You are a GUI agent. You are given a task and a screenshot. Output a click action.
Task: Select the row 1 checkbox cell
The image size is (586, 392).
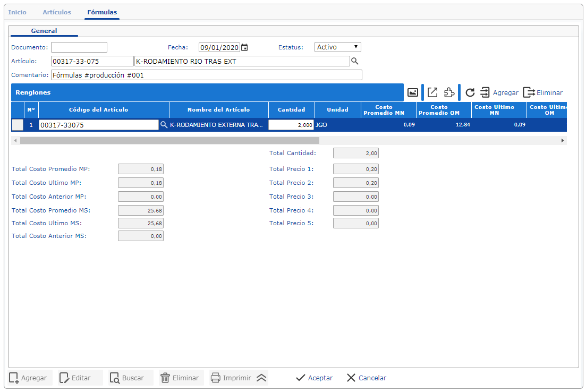[x=18, y=125]
